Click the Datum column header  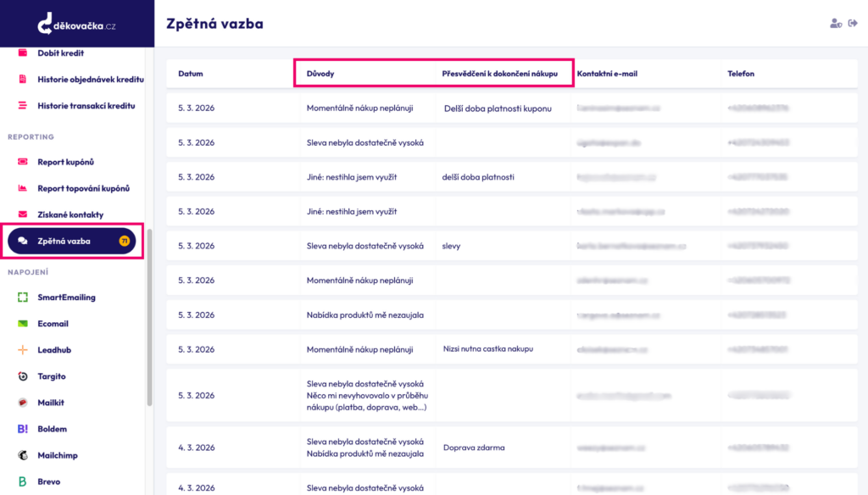pos(191,74)
